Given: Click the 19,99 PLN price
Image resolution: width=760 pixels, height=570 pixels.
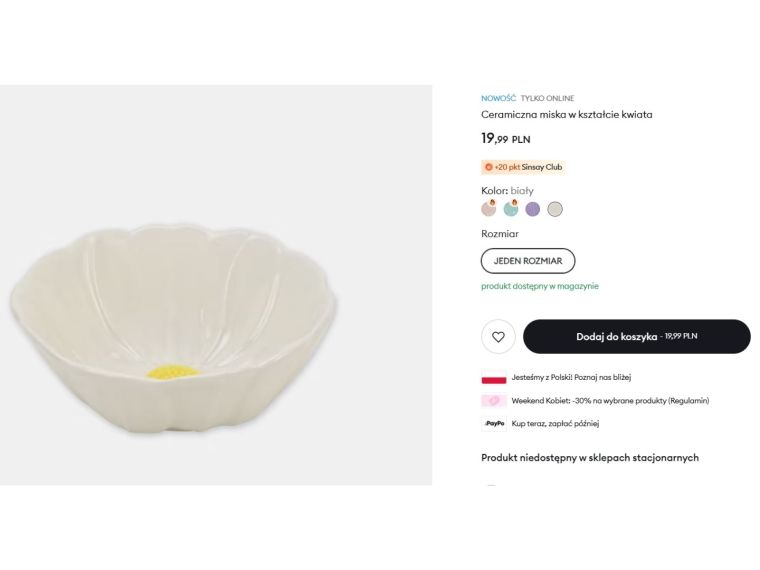Looking at the screenshot, I should (x=506, y=139).
